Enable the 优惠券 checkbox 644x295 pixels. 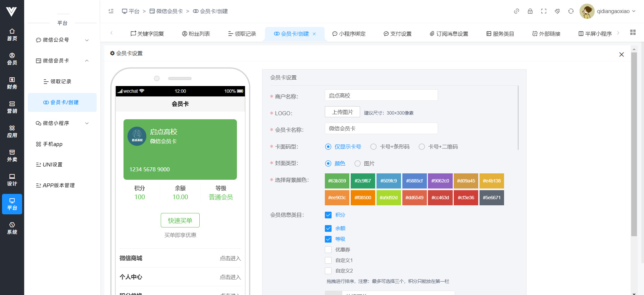pyautogui.click(x=328, y=250)
